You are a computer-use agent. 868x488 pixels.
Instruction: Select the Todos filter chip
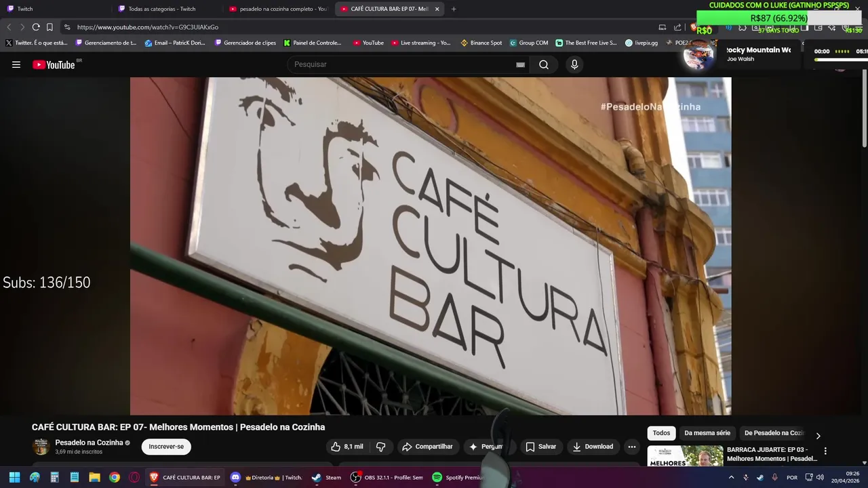coord(661,433)
